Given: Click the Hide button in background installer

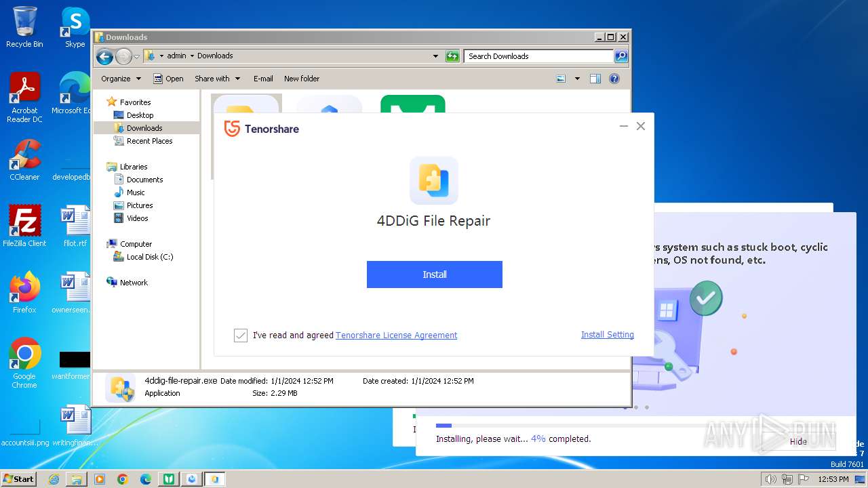Looking at the screenshot, I should point(798,441).
